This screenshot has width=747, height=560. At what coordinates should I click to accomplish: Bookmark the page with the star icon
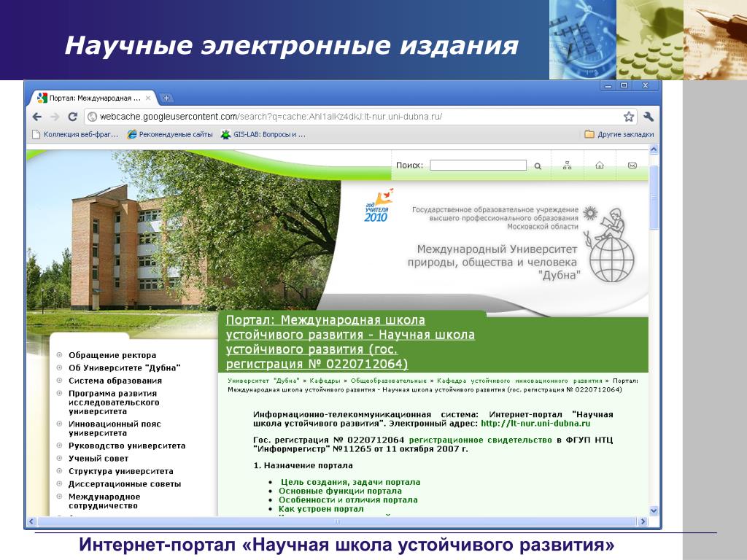pos(629,117)
